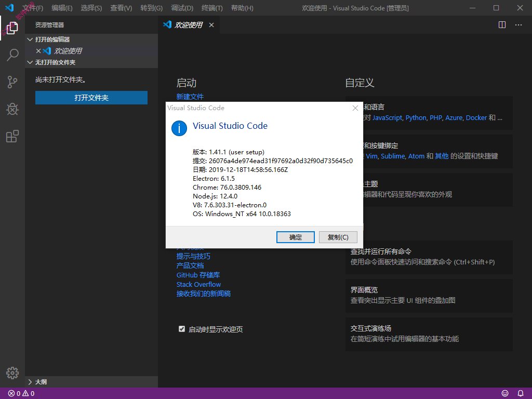532x399 pixels.
Task: Open the Debug view bug icon
Action: point(12,109)
